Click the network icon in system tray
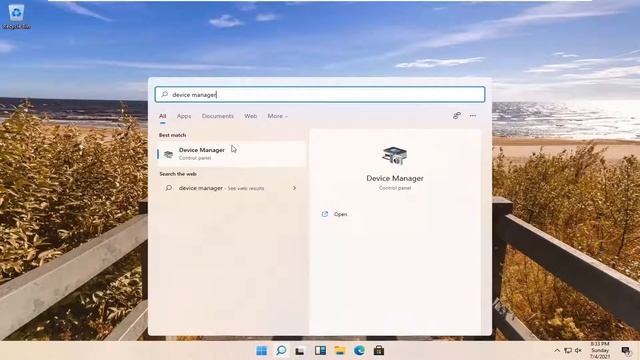This screenshot has height=360, width=640. click(568, 351)
